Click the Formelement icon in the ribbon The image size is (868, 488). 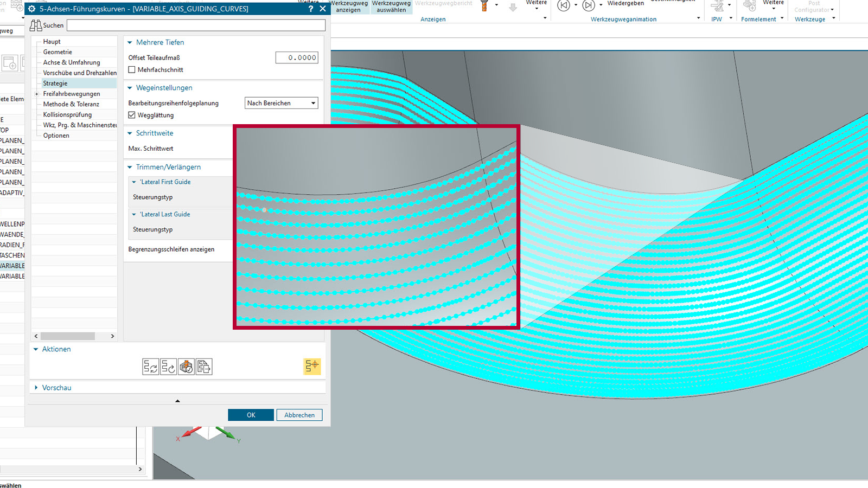750,7
